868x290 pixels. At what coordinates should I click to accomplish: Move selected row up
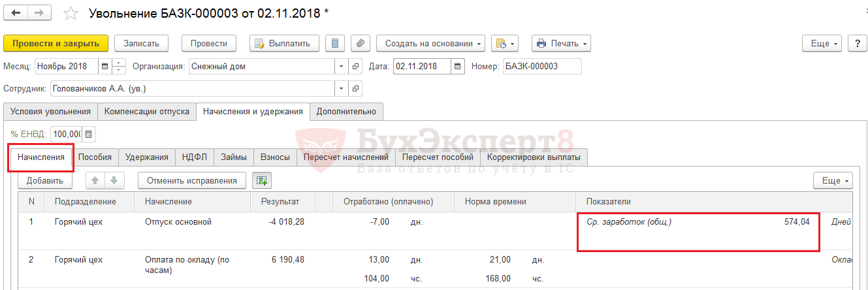[x=94, y=181]
